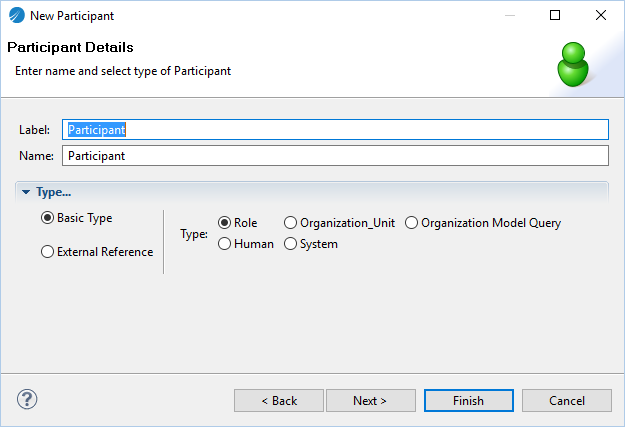Confirm with the Finish button
This screenshot has height=427, width=625.
point(469,400)
